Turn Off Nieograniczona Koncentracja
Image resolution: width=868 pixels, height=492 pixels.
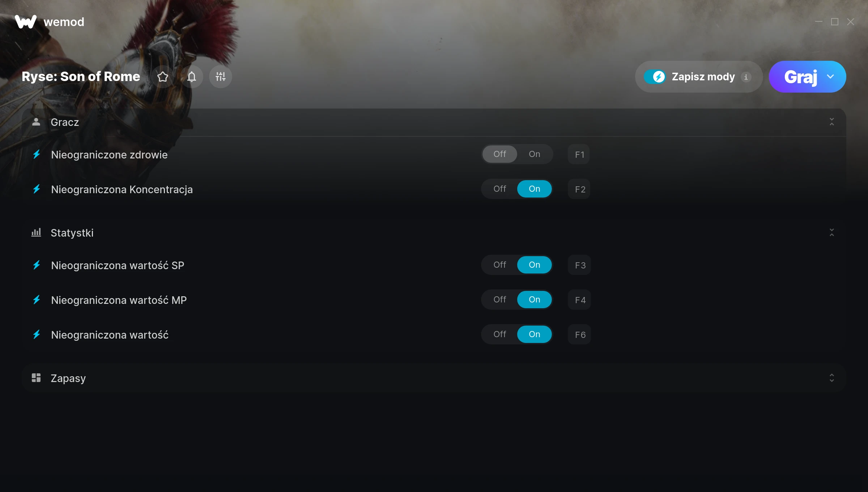500,189
